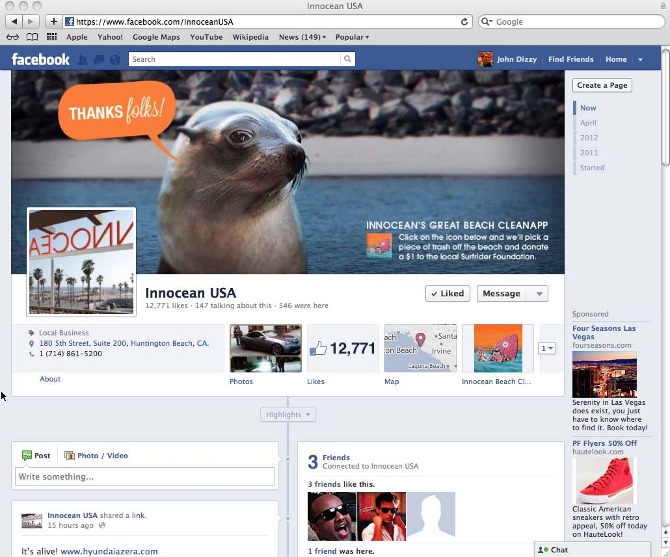Switch to the Photo / Video tab
670x557 pixels.
[x=96, y=455]
